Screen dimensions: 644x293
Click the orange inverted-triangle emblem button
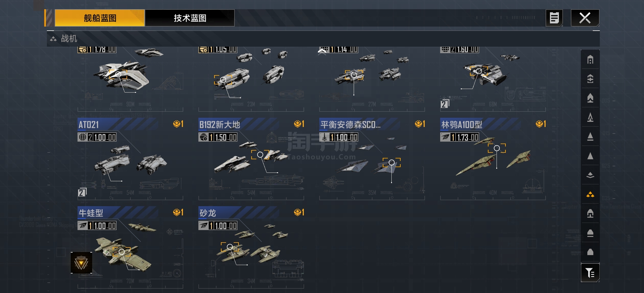81,263
